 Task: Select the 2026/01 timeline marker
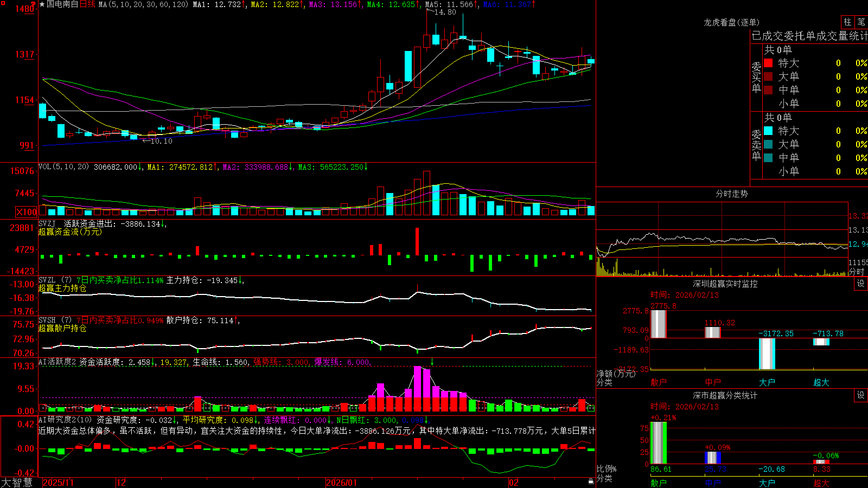point(342,483)
